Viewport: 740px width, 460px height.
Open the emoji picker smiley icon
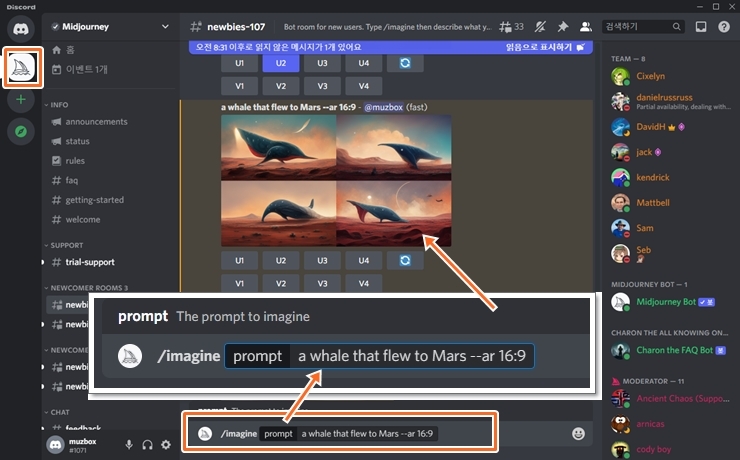point(578,434)
